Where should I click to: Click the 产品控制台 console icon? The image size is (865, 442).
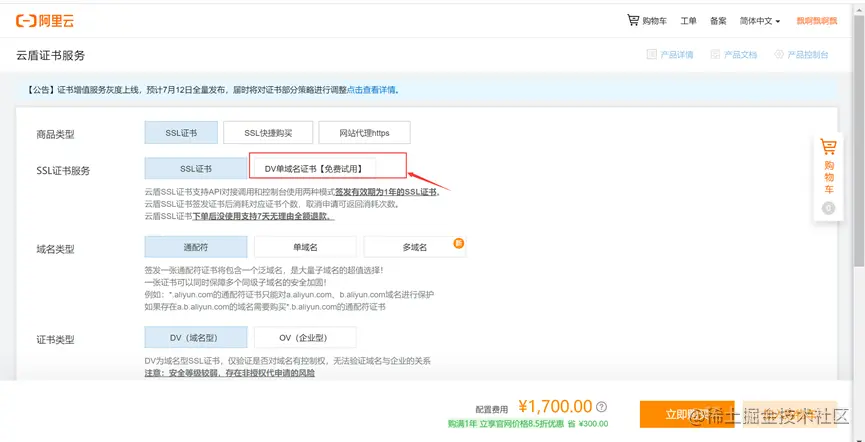(779, 54)
